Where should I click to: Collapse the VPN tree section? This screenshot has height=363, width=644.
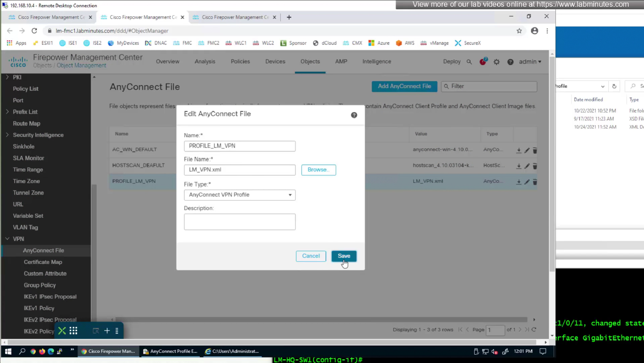[7, 239]
